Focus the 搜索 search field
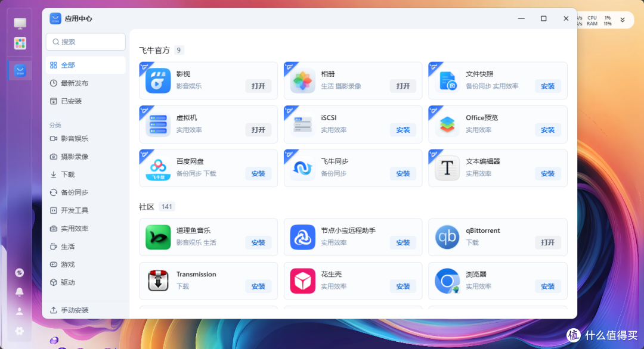This screenshot has height=349, width=644. pos(85,42)
